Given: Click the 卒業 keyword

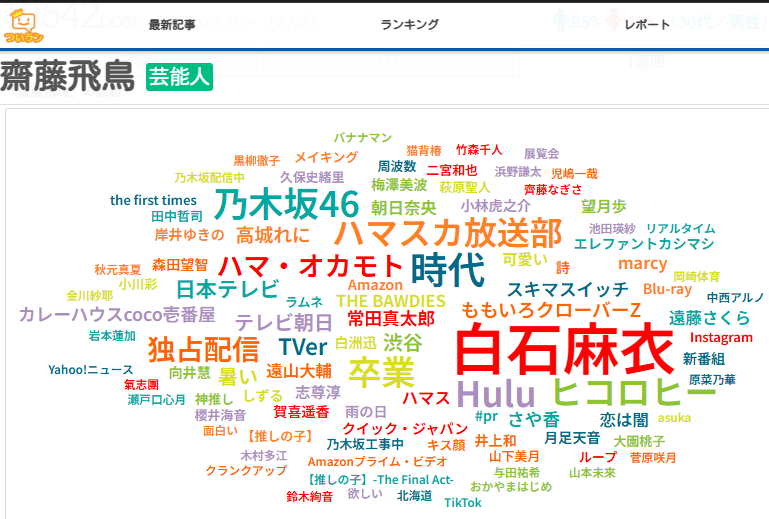Looking at the screenshot, I should (382, 372).
